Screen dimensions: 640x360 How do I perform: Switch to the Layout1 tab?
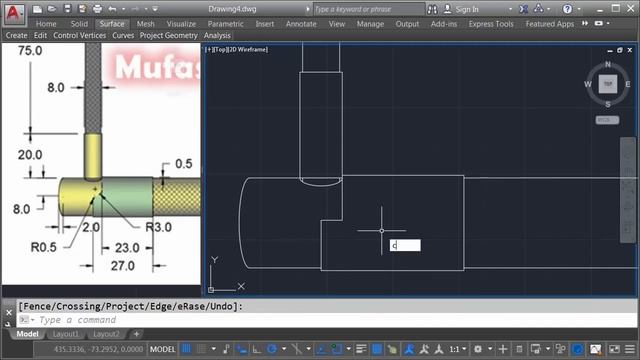click(65, 334)
